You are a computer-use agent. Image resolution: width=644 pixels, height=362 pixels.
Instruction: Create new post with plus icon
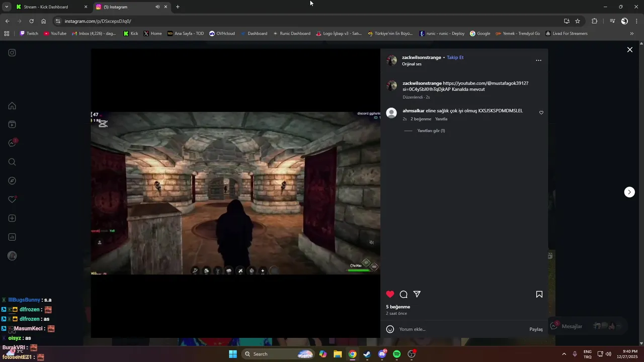pyautogui.click(x=12, y=218)
